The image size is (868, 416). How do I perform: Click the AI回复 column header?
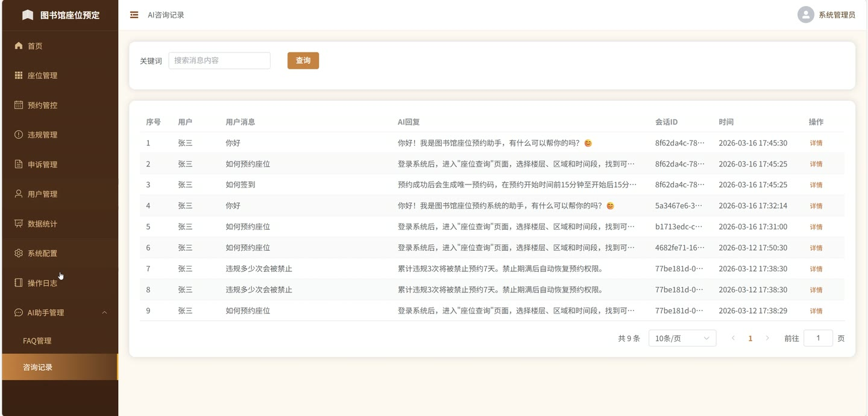click(409, 122)
